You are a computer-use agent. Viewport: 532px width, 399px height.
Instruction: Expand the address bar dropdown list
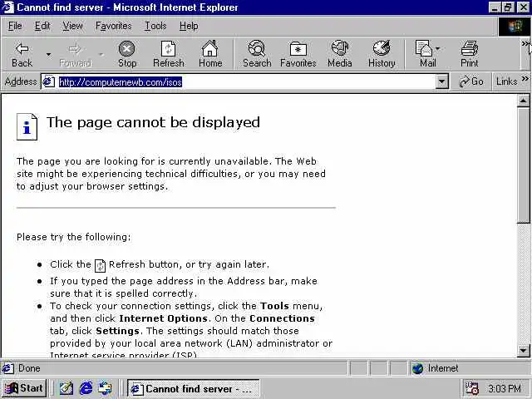[x=441, y=81]
